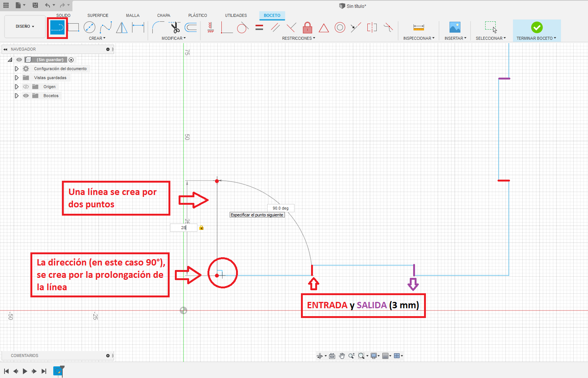Viewport: 588px width, 378px height.
Task: Open the data panel grid icon
Action: [x=6, y=5]
